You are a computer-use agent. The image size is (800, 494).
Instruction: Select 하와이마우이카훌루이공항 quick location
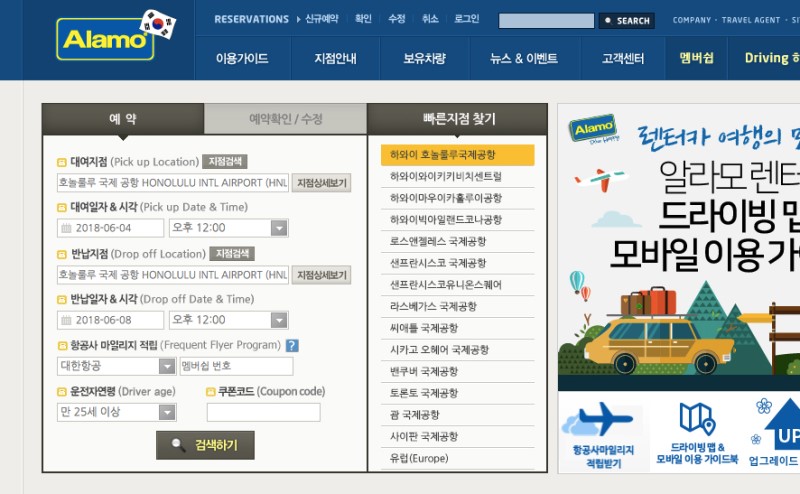click(458, 198)
